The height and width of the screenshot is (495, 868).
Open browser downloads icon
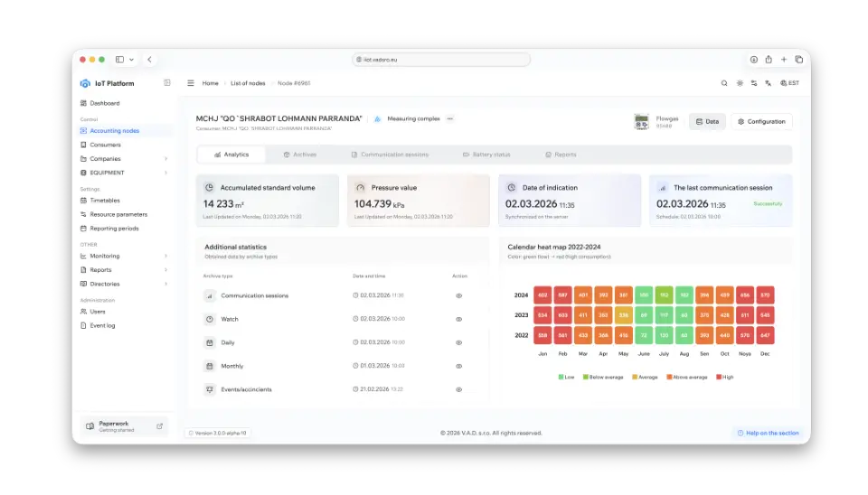pyautogui.click(x=754, y=60)
